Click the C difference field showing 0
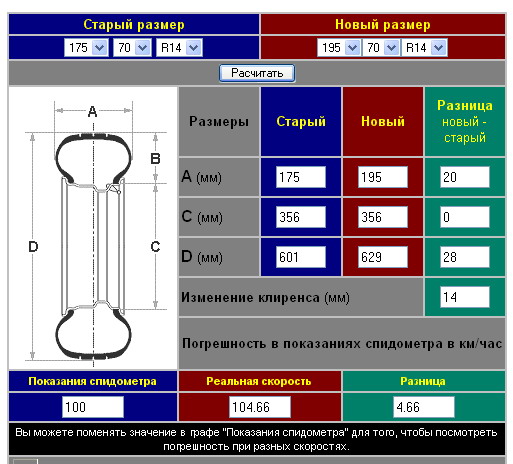The height and width of the screenshot is (464, 513). 465,217
